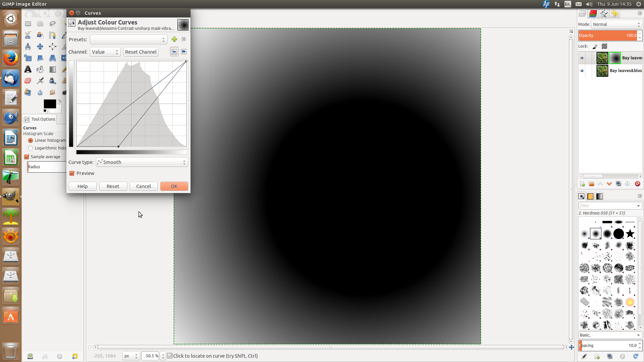Viewport: 644px width, 362px height.
Task: Open the Channel Value dropdown
Action: point(105,52)
